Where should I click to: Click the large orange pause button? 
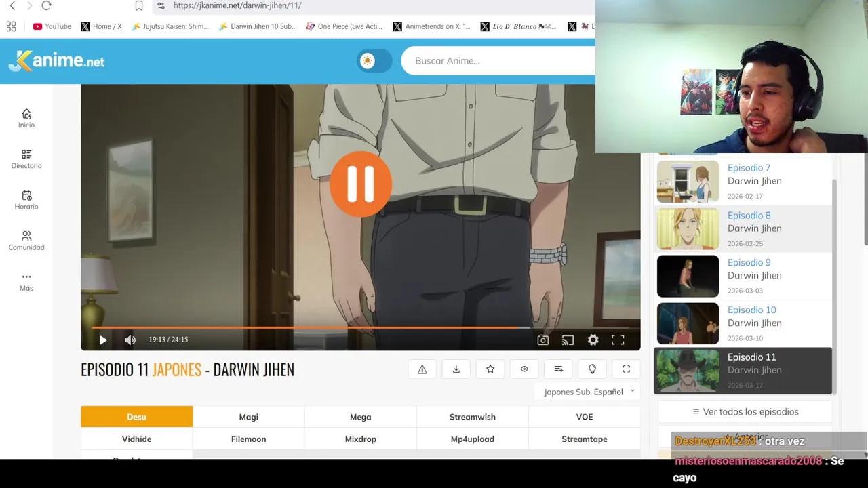[x=361, y=184]
